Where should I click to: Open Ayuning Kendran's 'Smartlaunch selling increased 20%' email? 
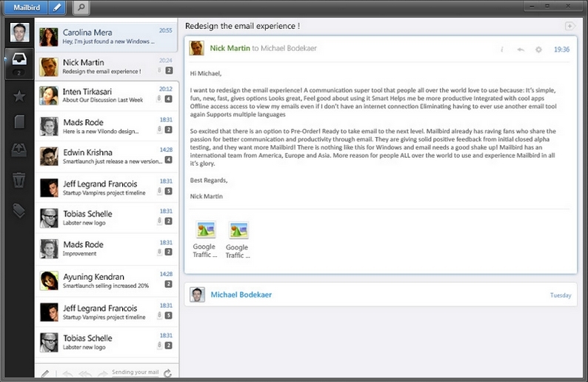pos(107,281)
